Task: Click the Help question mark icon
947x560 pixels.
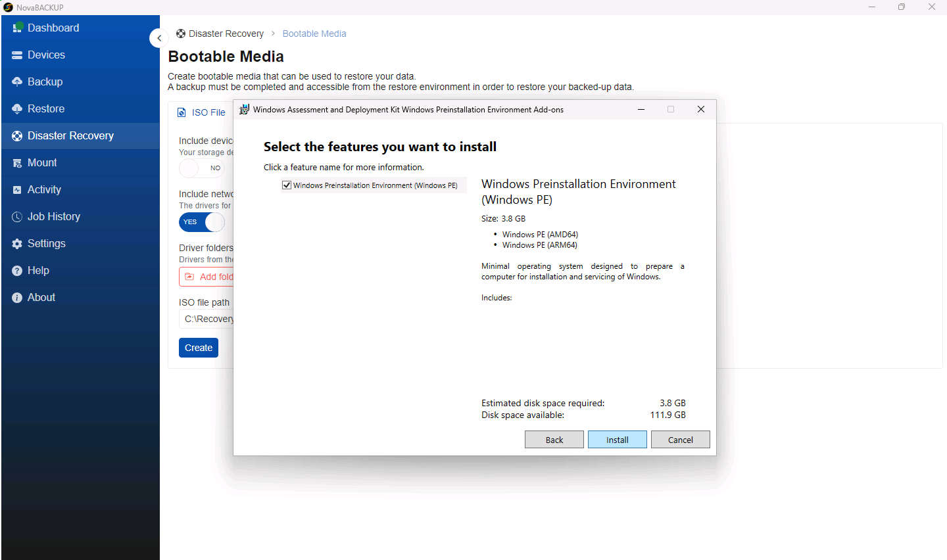Action: click(17, 271)
